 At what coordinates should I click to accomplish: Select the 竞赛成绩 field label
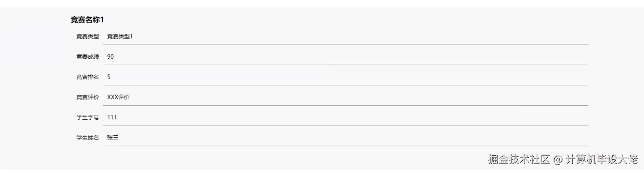pos(87,57)
